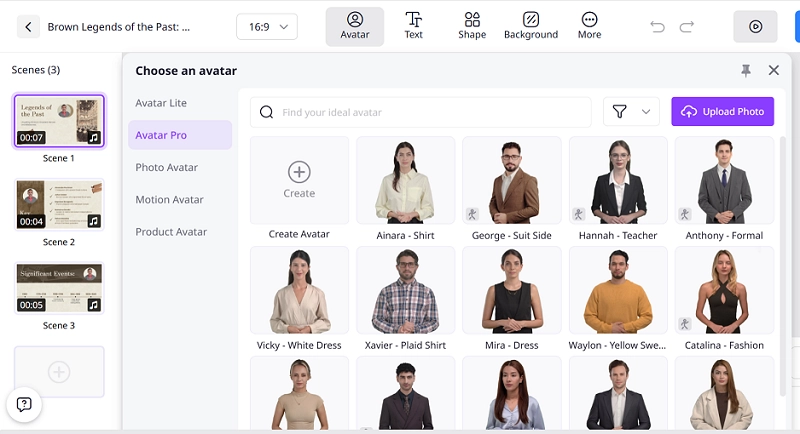Expand the 16:9 aspect ratio dropdown
Image resolution: width=800 pixels, height=434 pixels.
tap(267, 27)
